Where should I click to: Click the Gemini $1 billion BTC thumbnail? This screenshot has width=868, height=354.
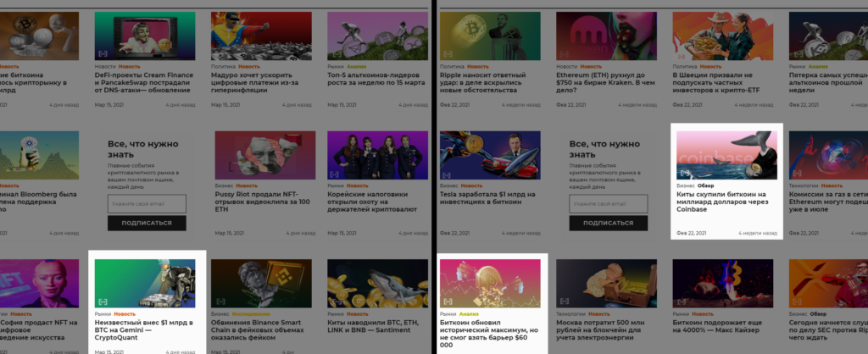[144, 283]
